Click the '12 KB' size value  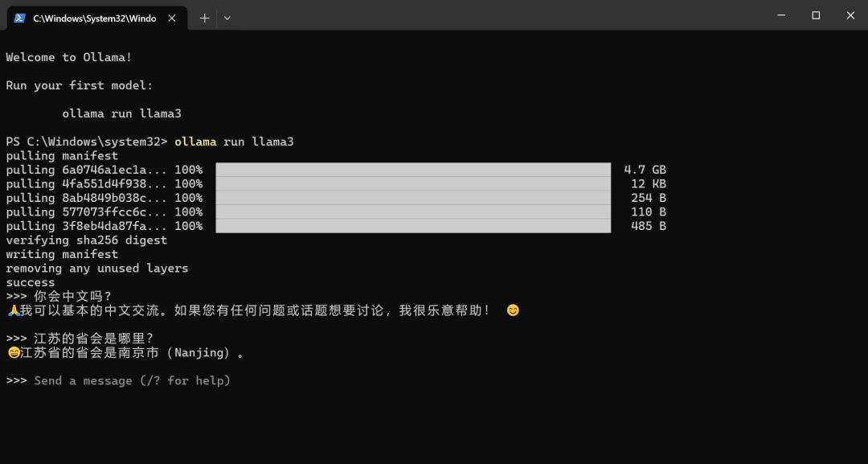click(649, 184)
